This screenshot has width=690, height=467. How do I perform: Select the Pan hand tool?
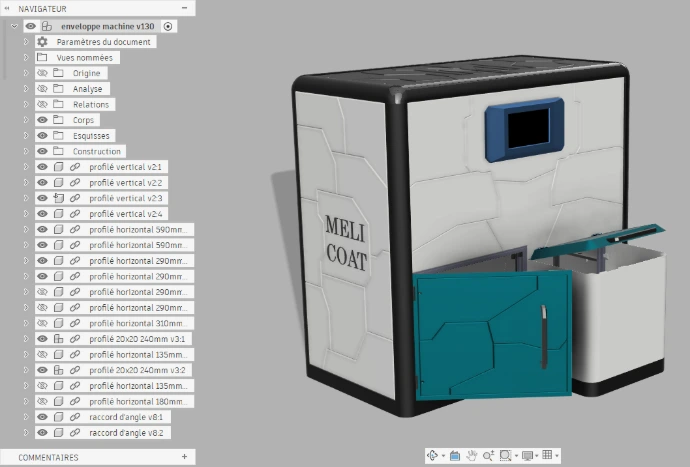(x=471, y=455)
